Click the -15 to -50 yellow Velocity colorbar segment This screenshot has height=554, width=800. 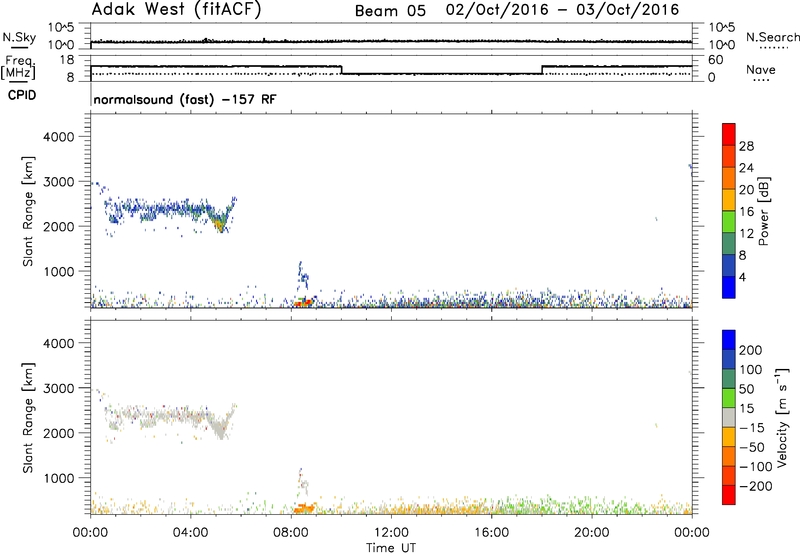coord(729,437)
